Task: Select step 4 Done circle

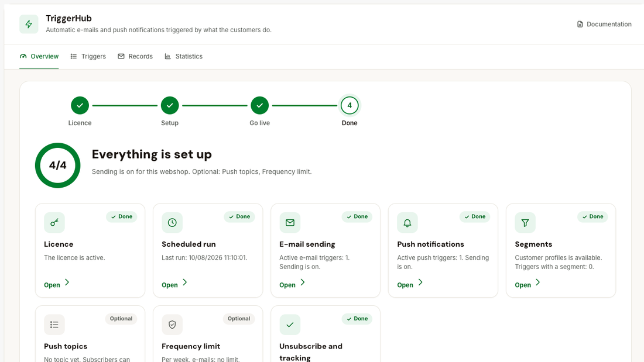Action: (350, 105)
